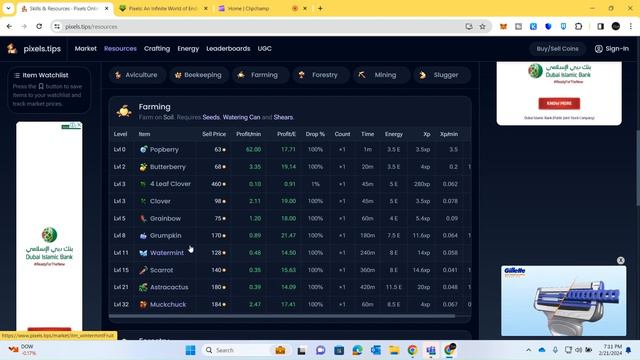Click the Xp/min column header

point(449,134)
